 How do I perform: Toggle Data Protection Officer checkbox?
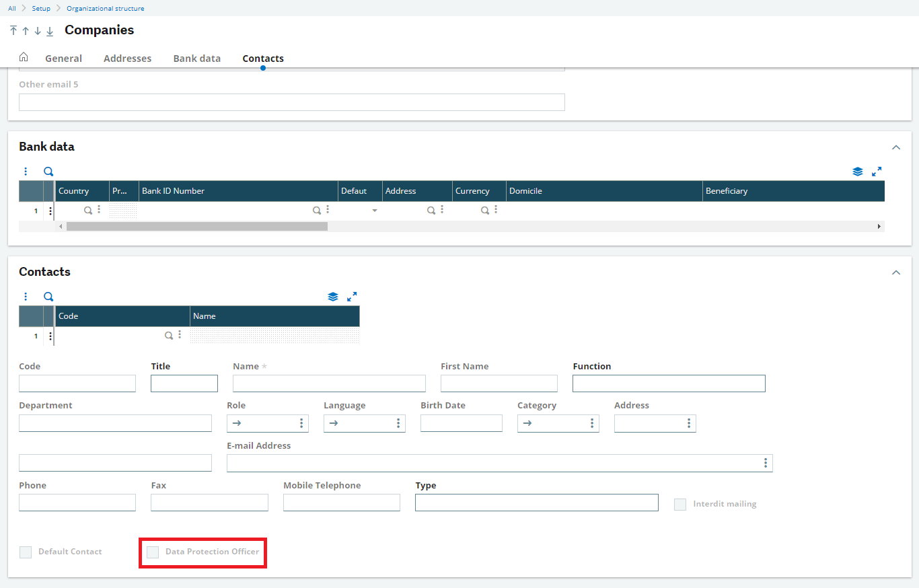(153, 552)
